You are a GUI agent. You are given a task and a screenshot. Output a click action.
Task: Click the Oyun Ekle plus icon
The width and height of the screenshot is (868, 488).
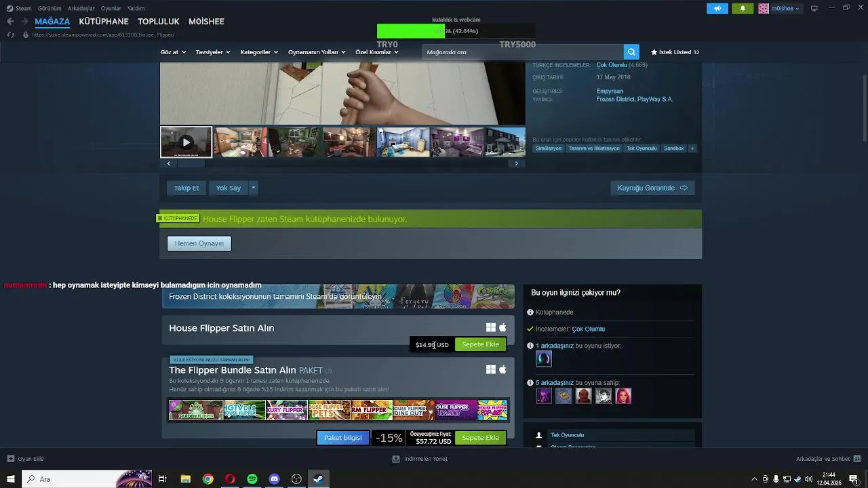(10, 459)
